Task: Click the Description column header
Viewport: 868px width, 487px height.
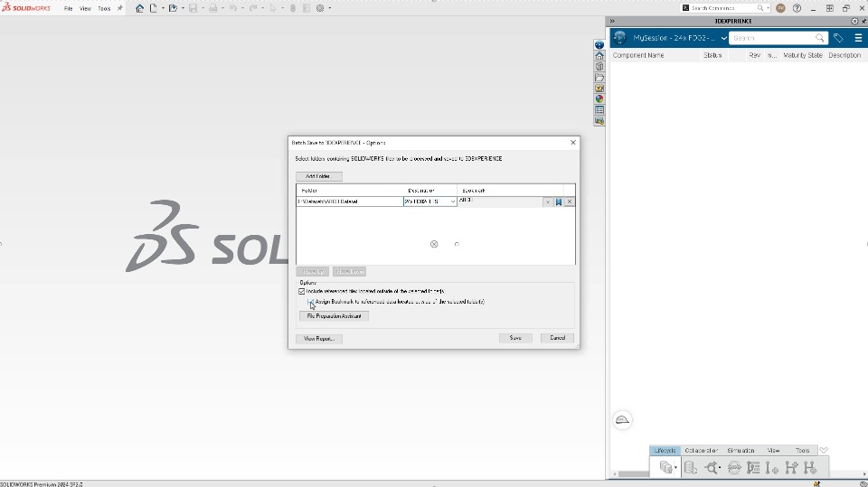Action: (844, 55)
